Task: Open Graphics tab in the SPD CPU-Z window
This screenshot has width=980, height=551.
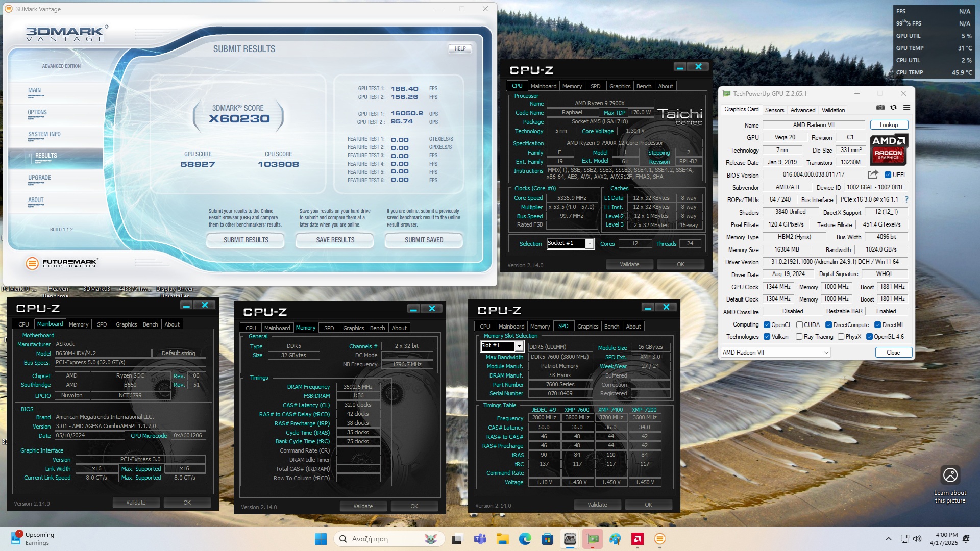Action: [587, 327]
